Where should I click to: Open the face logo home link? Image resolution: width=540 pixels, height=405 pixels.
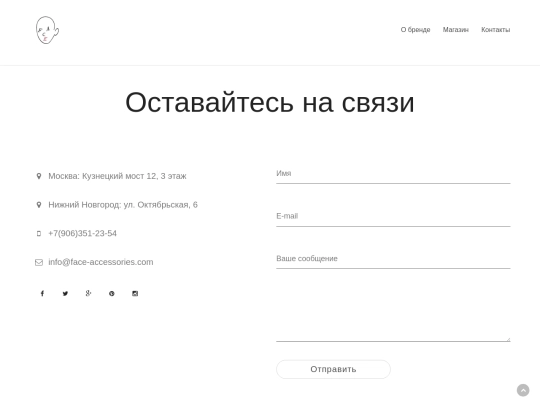[47, 30]
